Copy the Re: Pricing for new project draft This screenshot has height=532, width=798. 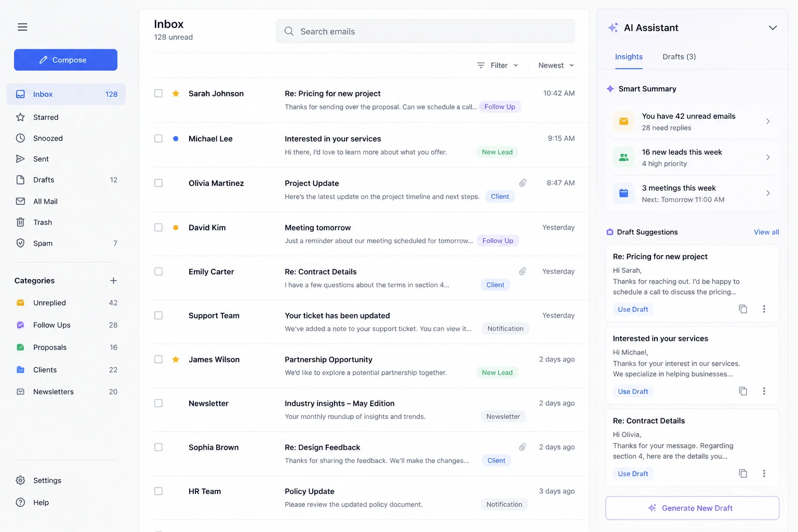click(x=743, y=309)
